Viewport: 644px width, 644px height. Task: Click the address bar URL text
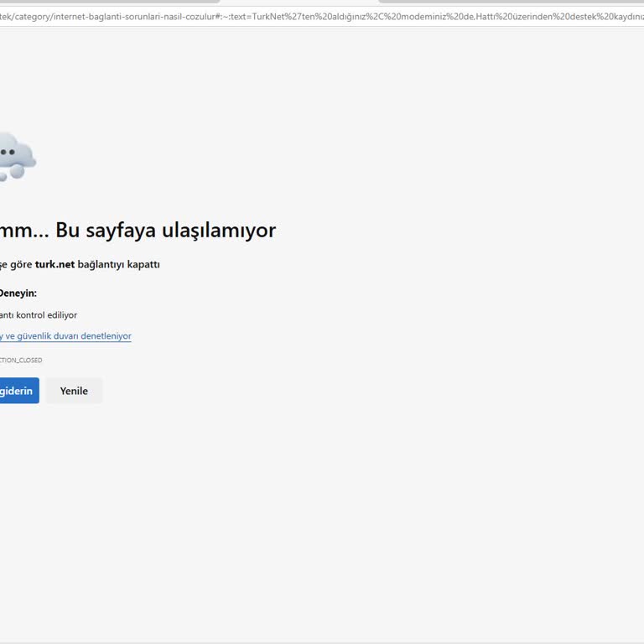(322, 17)
